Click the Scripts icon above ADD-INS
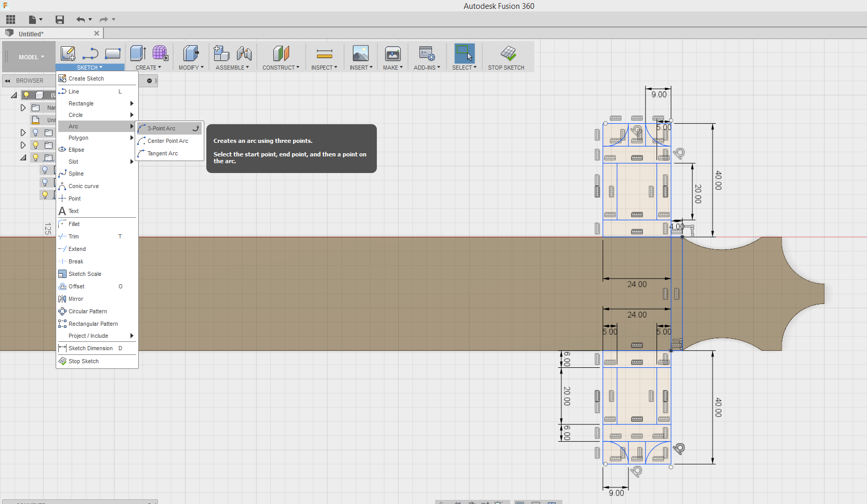 (427, 53)
